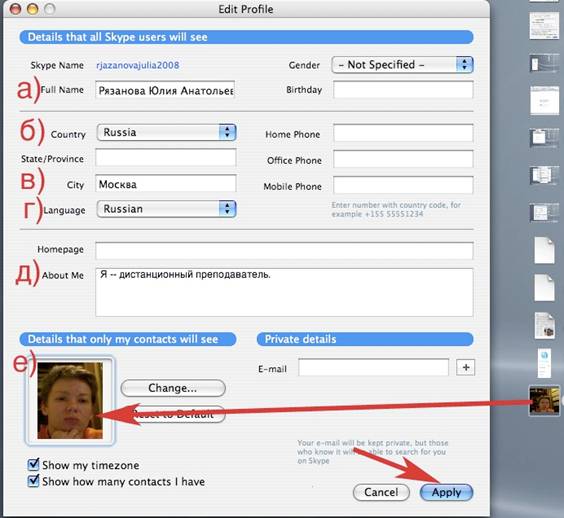
Task: Click the About Me text area
Action: [284, 292]
